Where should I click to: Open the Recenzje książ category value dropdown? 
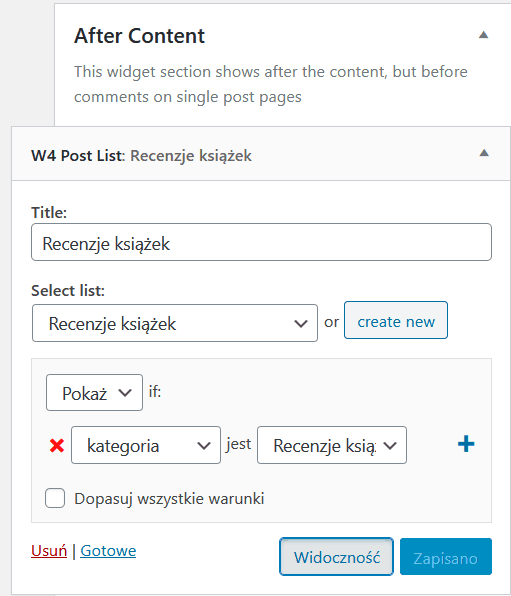tap(332, 445)
